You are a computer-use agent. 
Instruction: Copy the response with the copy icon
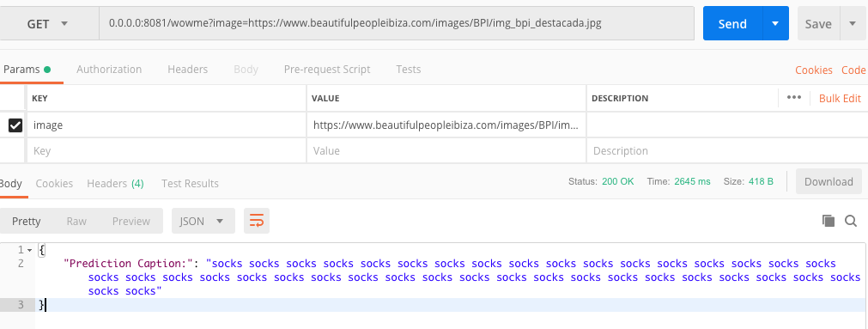pos(829,221)
